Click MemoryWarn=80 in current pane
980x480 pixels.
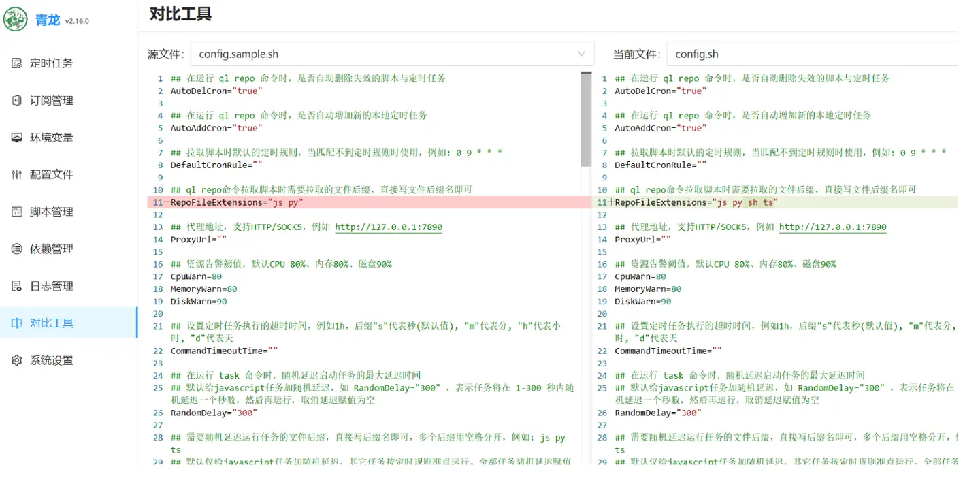(648, 289)
